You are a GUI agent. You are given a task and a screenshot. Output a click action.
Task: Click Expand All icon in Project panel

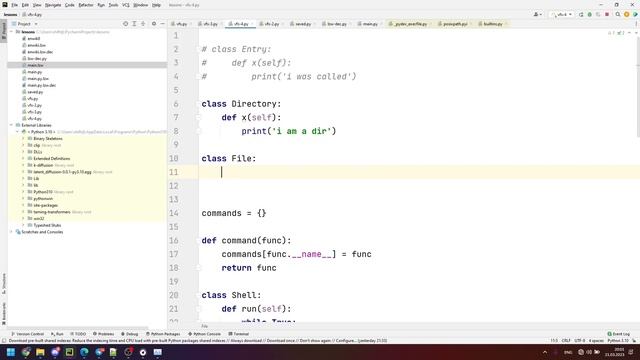click(x=134, y=24)
